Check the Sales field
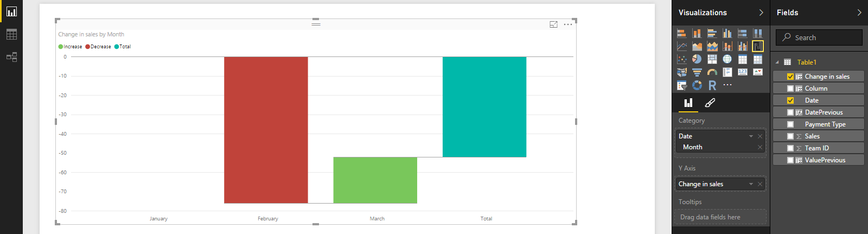868x234 pixels. click(x=790, y=136)
